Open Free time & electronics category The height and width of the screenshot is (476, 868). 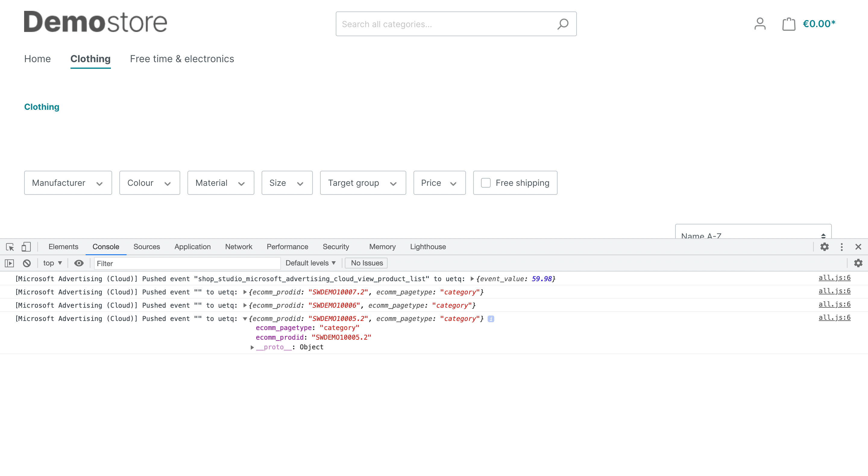pyautogui.click(x=182, y=59)
